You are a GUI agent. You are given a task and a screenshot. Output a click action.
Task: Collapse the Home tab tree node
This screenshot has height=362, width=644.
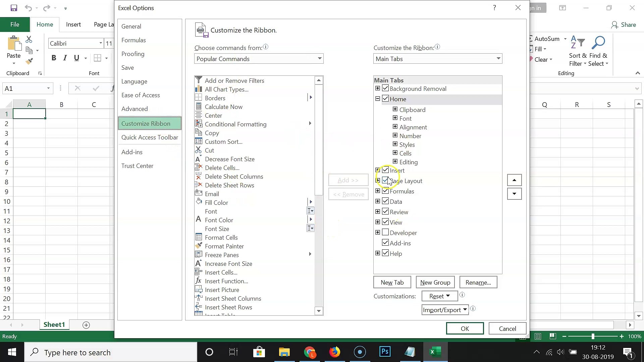point(378,99)
